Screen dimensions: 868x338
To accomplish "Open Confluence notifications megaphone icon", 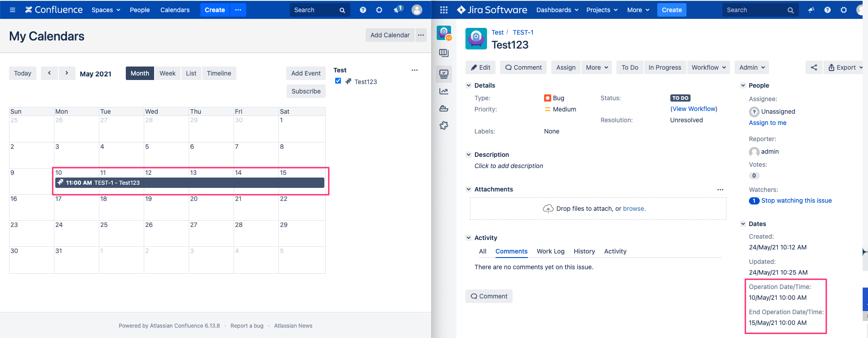I will point(398,9).
